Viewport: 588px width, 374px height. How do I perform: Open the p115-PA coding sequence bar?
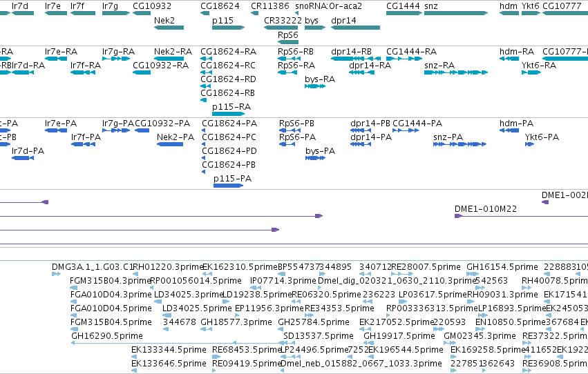pyautogui.click(x=229, y=186)
